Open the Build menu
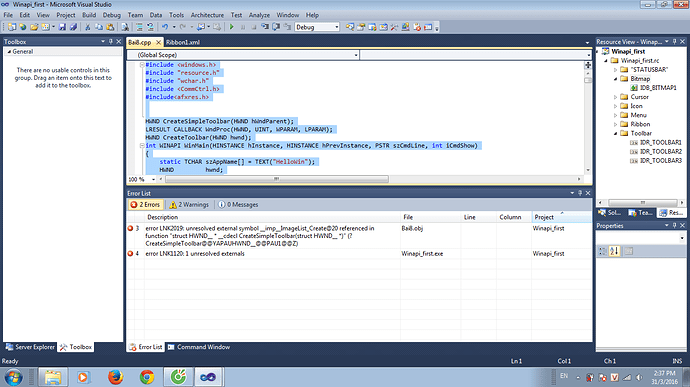Viewport: 690px width, 387px height. click(89, 15)
